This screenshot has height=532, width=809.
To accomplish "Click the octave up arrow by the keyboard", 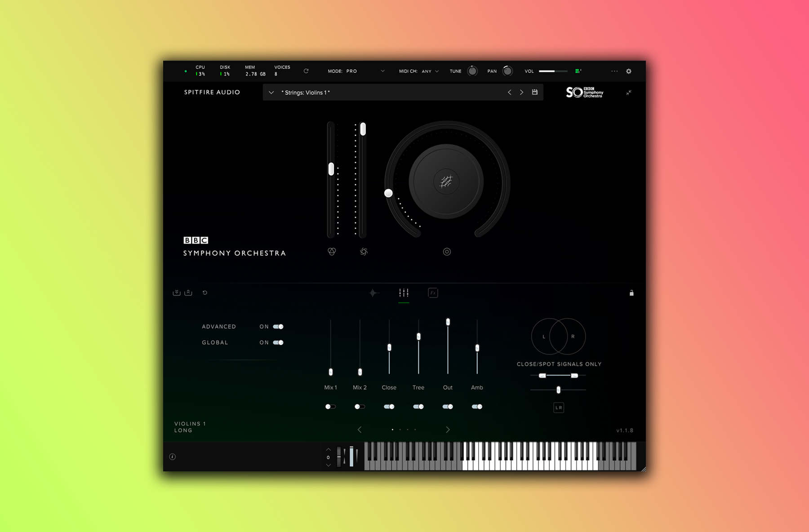I will [x=328, y=449].
